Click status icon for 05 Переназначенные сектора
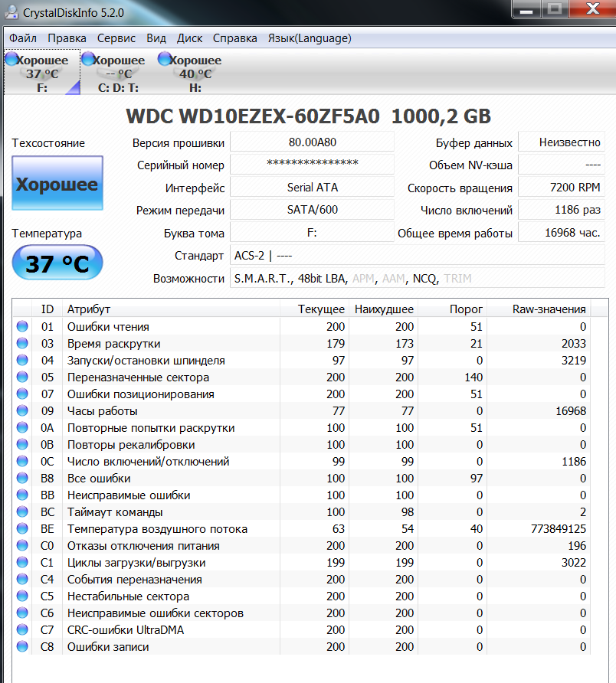616x683 pixels. (x=22, y=377)
